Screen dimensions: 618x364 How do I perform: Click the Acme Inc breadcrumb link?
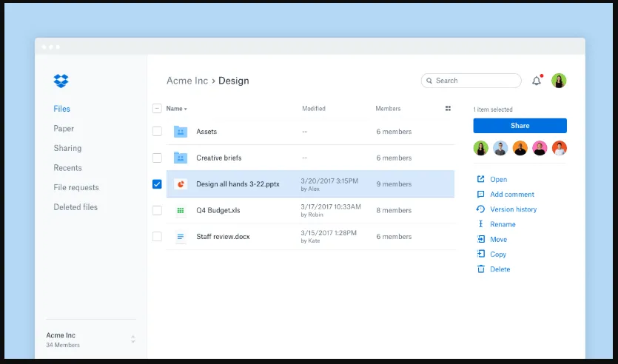click(187, 81)
